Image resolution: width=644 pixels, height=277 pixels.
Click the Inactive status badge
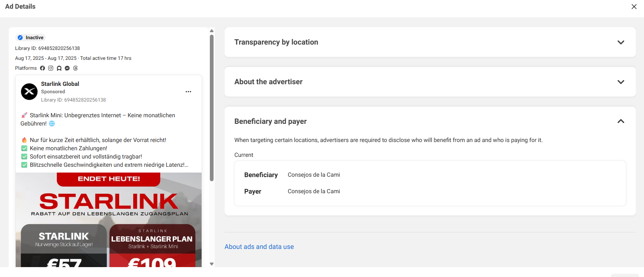point(30,38)
